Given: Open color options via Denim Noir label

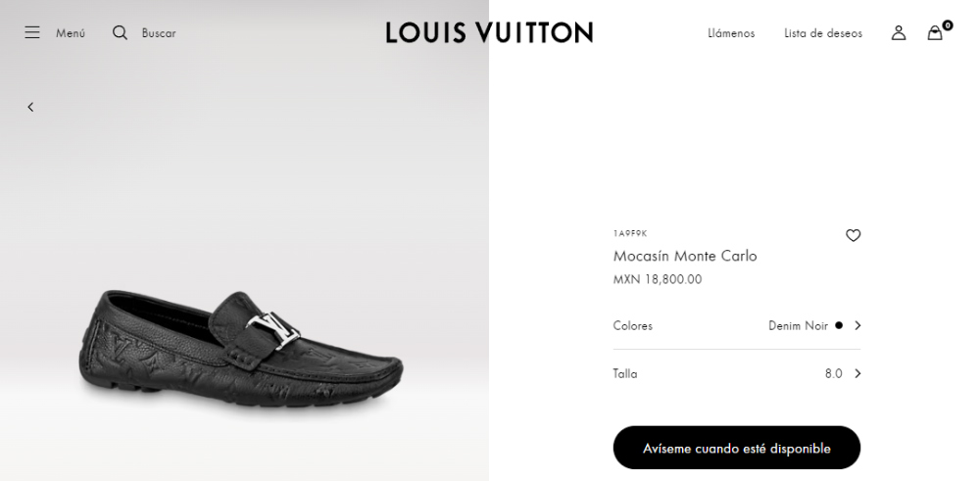Looking at the screenshot, I should [x=798, y=325].
